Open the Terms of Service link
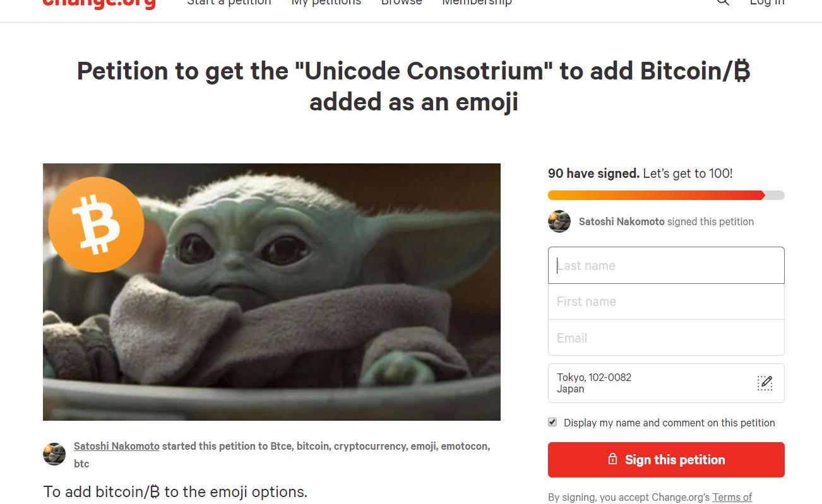The image size is (822, 504). pos(732,497)
